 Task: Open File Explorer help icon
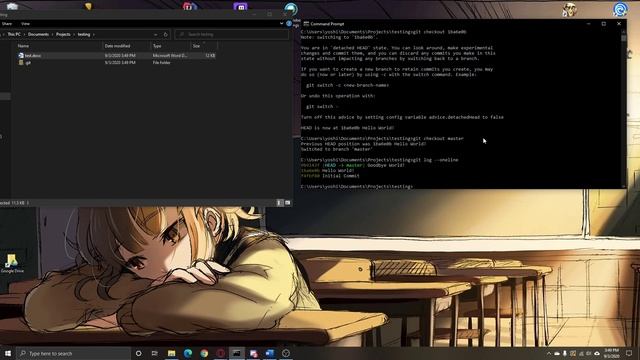tap(289, 24)
